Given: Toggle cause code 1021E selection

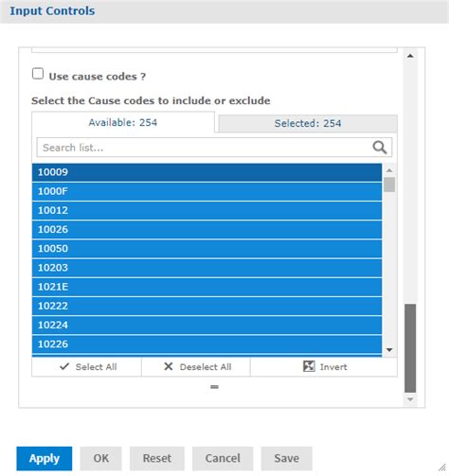Looking at the screenshot, I should coord(207,287).
